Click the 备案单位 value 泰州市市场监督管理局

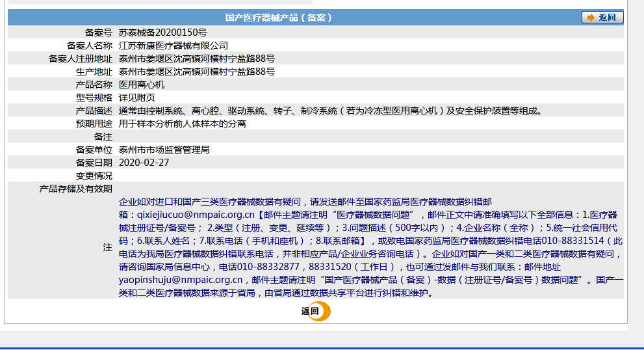(164, 150)
